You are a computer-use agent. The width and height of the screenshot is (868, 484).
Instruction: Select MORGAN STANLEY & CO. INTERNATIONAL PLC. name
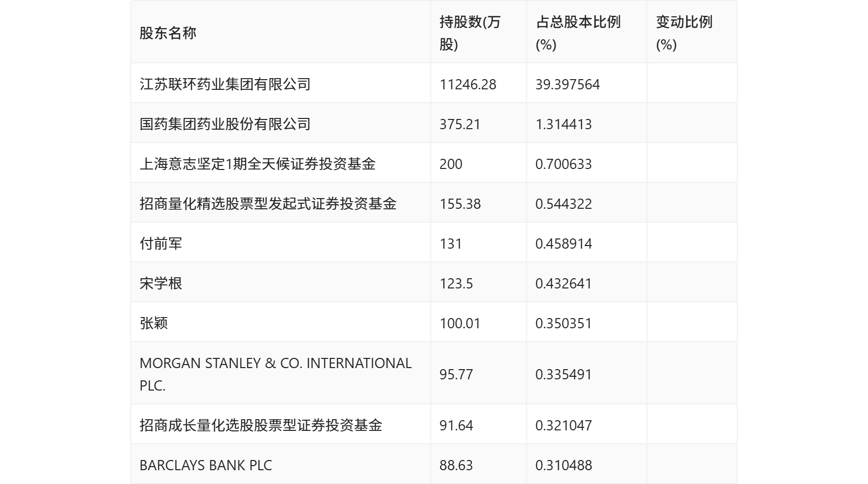pos(276,374)
